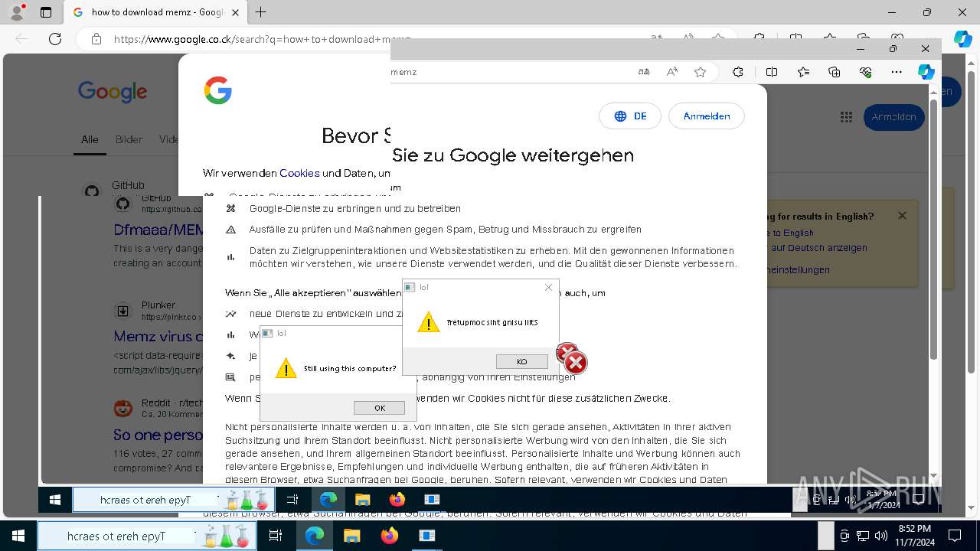The width and height of the screenshot is (980, 551).
Task: Click Firefox icon on the duplicated upper taskbar
Action: point(397,500)
